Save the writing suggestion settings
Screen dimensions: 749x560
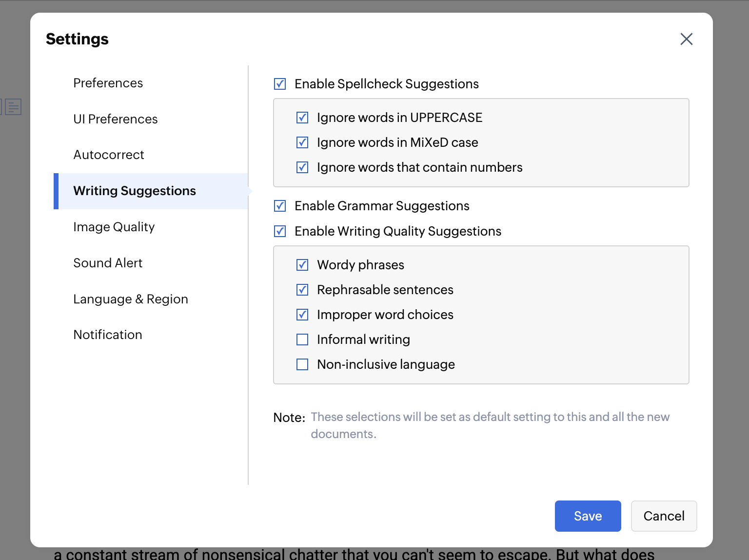pyautogui.click(x=588, y=516)
